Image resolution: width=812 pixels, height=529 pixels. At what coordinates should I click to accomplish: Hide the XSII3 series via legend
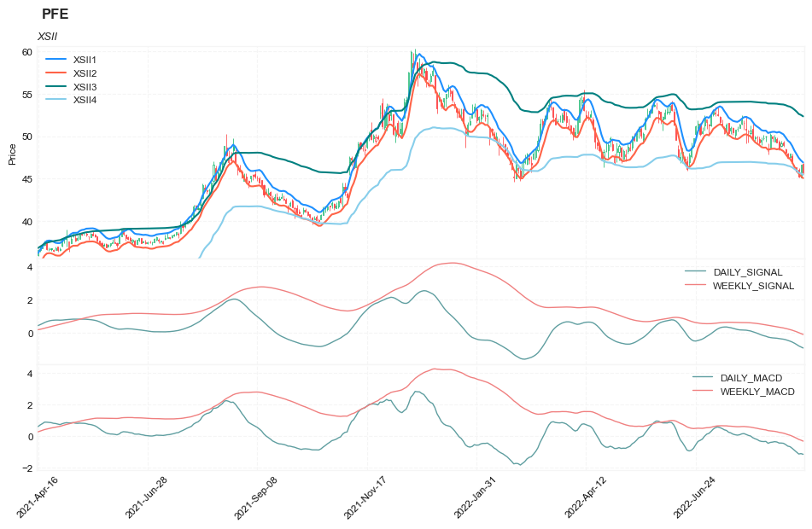(85, 87)
